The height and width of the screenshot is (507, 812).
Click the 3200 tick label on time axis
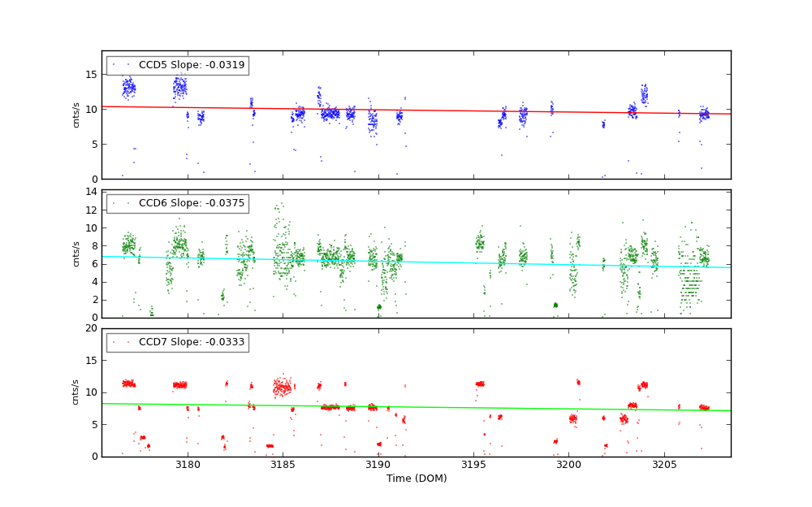[568, 465]
